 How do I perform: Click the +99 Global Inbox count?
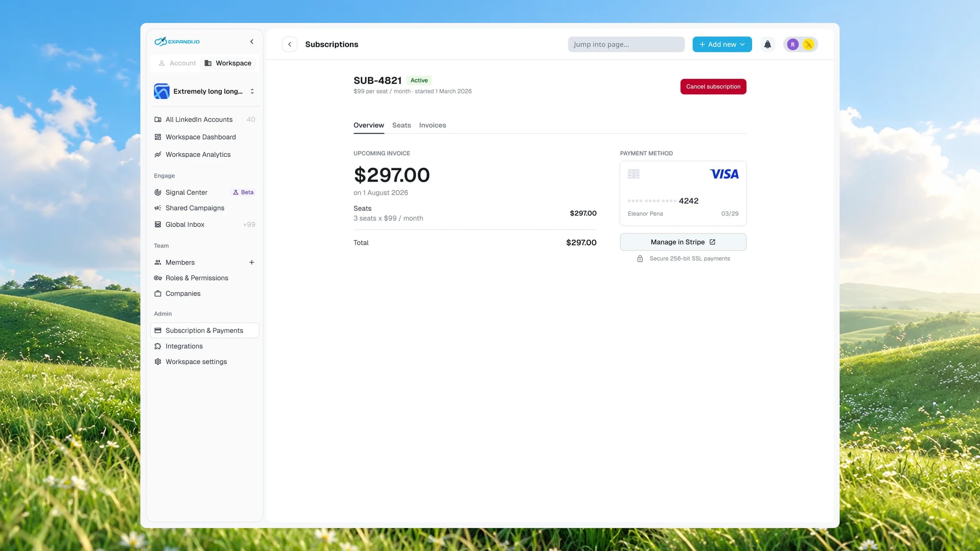pyautogui.click(x=249, y=224)
